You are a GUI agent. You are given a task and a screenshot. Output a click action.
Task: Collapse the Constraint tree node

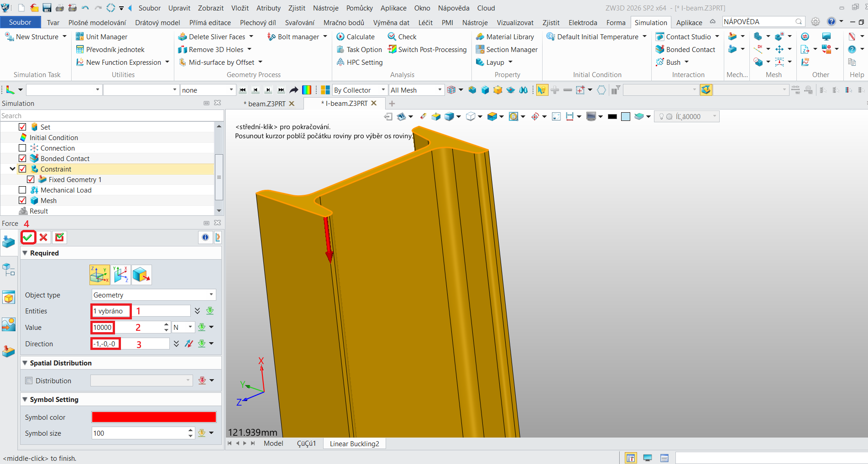coord(12,169)
